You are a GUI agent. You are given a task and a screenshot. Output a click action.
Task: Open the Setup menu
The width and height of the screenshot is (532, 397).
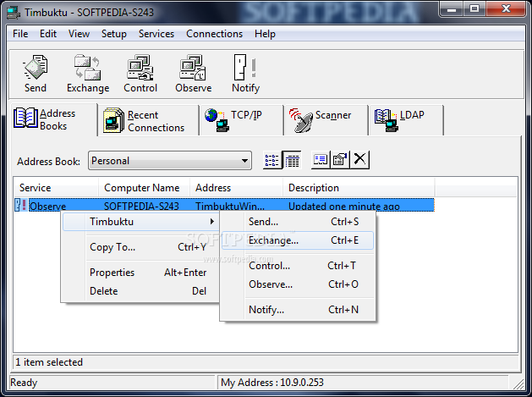click(x=114, y=34)
